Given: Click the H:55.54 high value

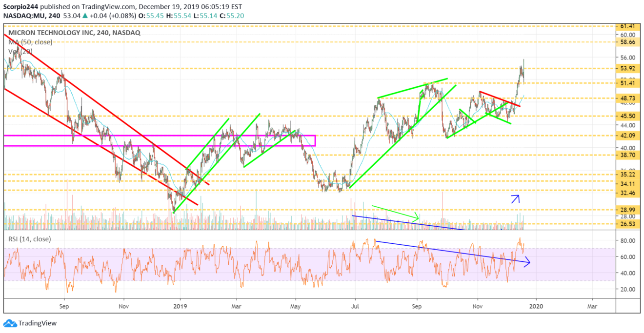Looking at the screenshot, I should (x=179, y=16).
